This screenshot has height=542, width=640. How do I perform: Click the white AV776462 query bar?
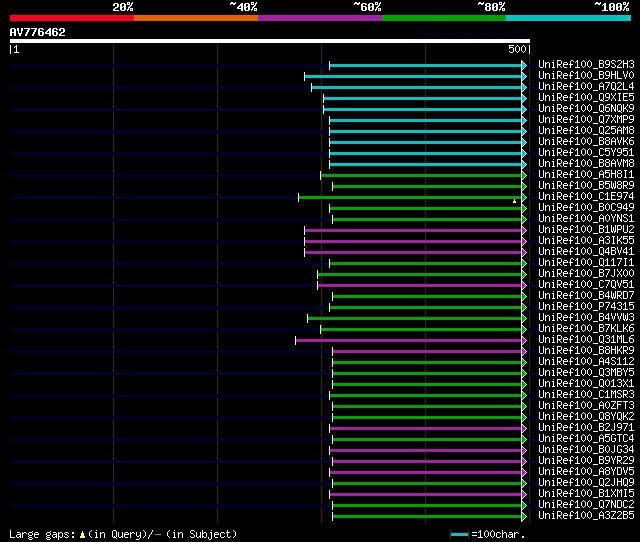tap(270, 41)
